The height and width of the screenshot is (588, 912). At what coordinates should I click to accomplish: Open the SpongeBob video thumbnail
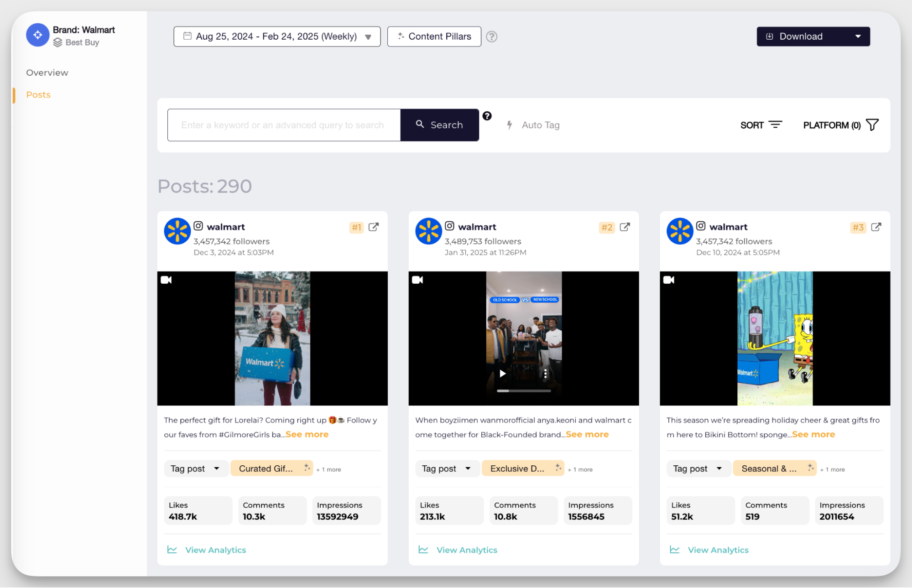click(x=775, y=338)
